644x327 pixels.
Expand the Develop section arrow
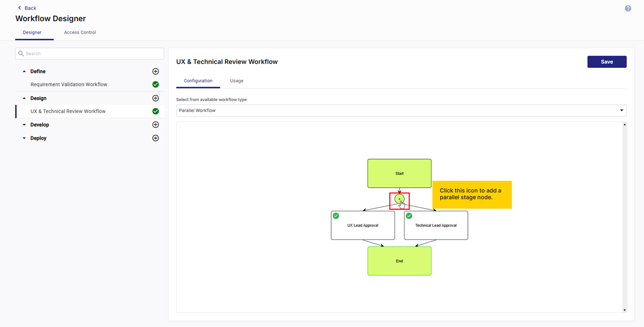coord(24,125)
